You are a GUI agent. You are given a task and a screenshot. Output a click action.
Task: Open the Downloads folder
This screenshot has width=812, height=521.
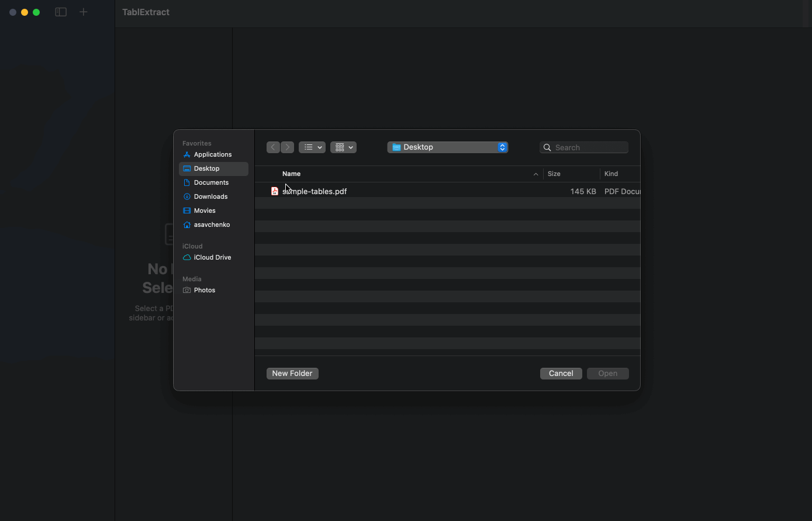coord(210,196)
